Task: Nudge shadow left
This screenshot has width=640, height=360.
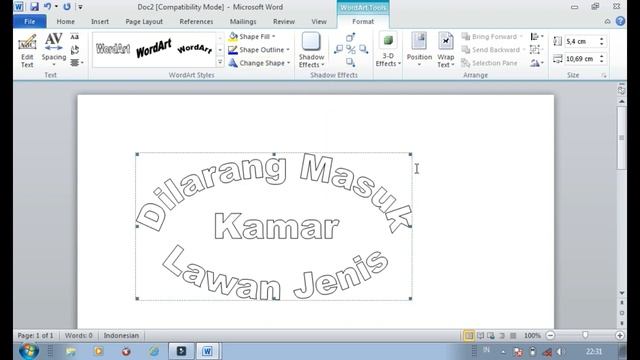Action: pyautogui.click(x=338, y=50)
